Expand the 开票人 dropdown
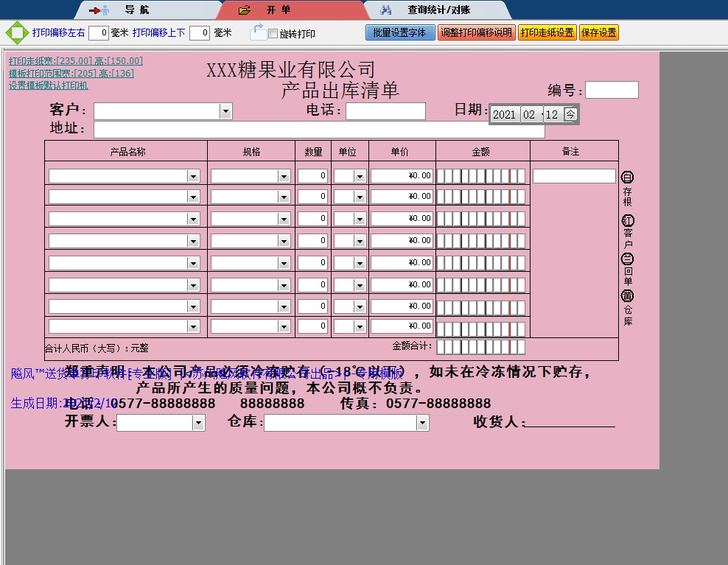The image size is (728, 565). [197, 423]
